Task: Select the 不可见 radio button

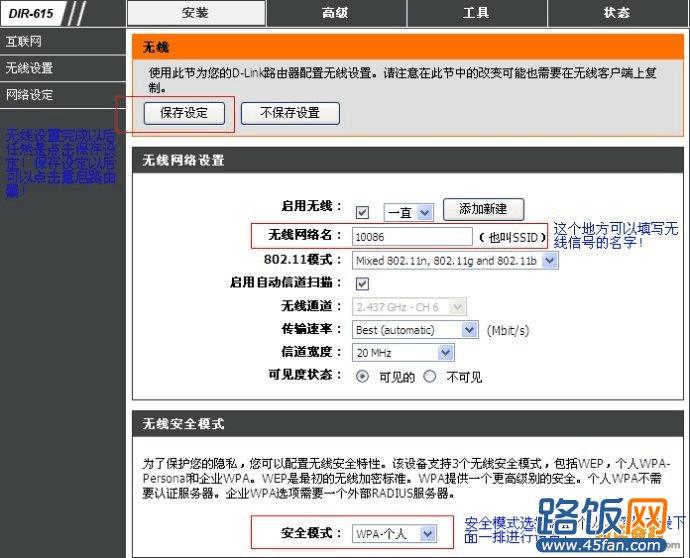Action: click(x=429, y=377)
